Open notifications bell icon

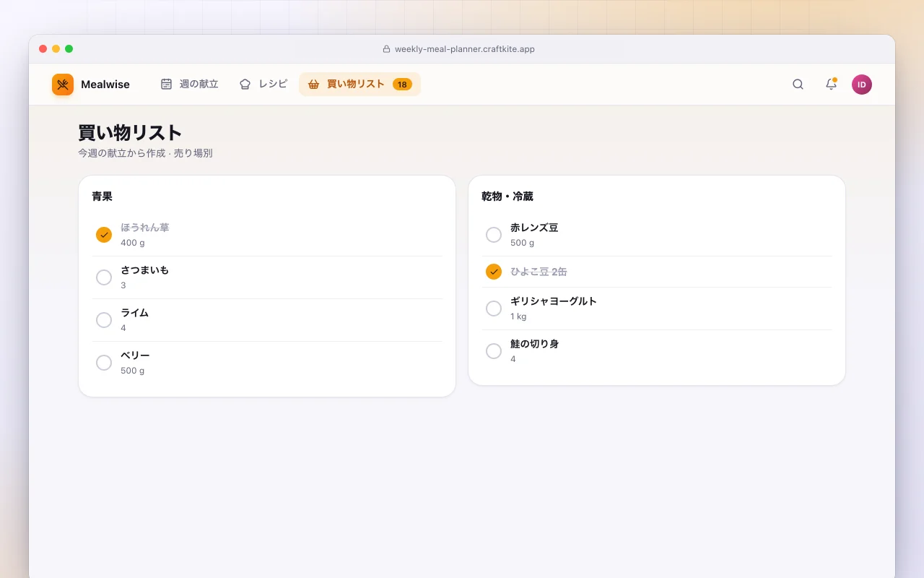coord(831,85)
